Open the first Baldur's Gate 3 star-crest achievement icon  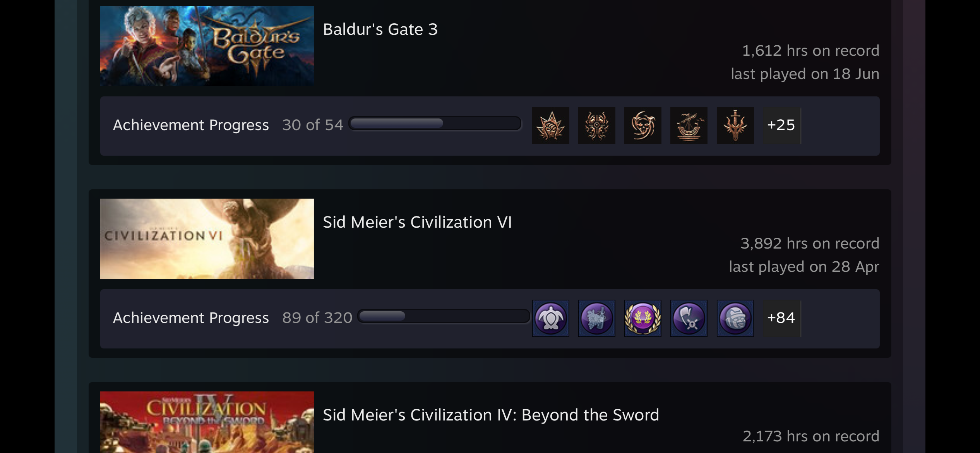pos(550,125)
